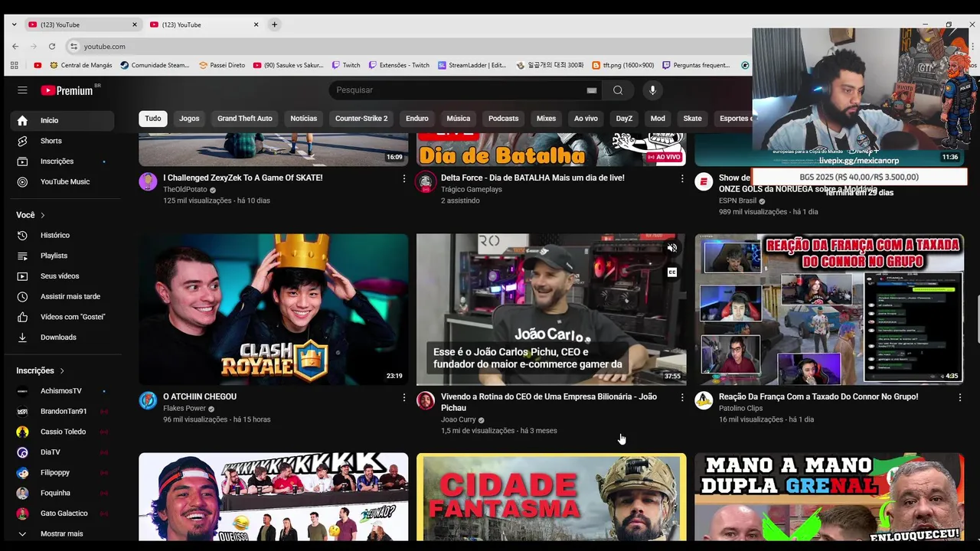Select the Mixes filter chip

pyautogui.click(x=546, y=119)
